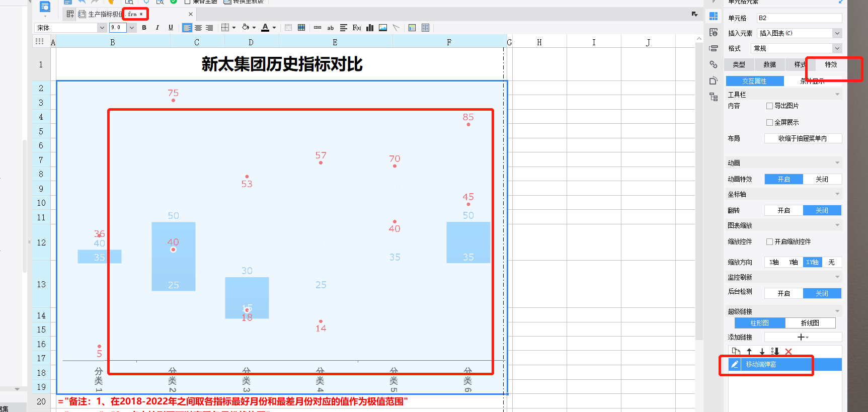The width and height of the screenshot is (868, 412).
Task: Select the 折线图 hyperlink tab
Action: tap(810, 323)
